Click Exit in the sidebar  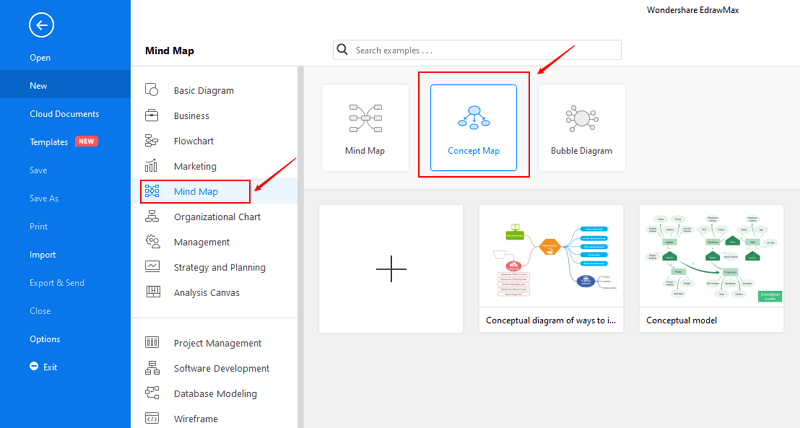50,367
